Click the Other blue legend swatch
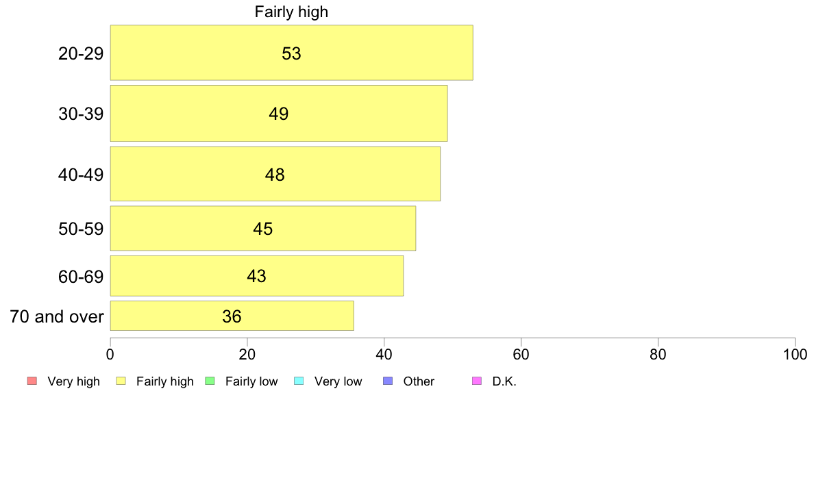 [x=388, y=381]
